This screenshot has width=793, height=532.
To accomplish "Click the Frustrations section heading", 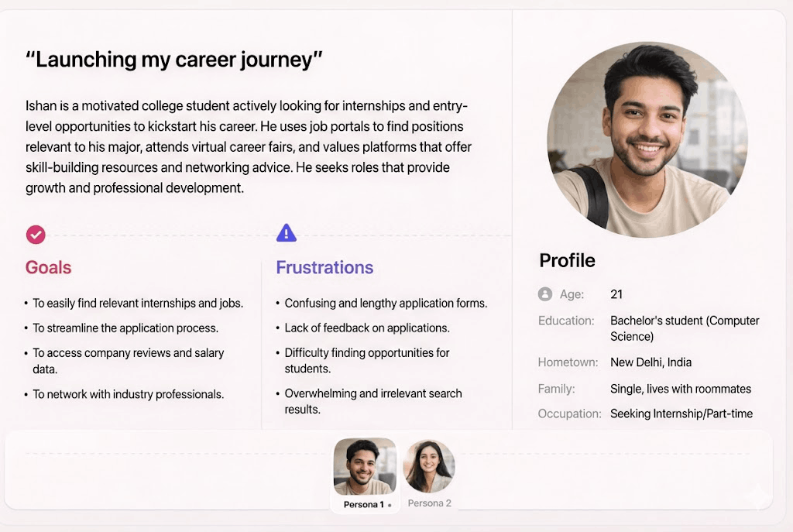I will 324,268.
